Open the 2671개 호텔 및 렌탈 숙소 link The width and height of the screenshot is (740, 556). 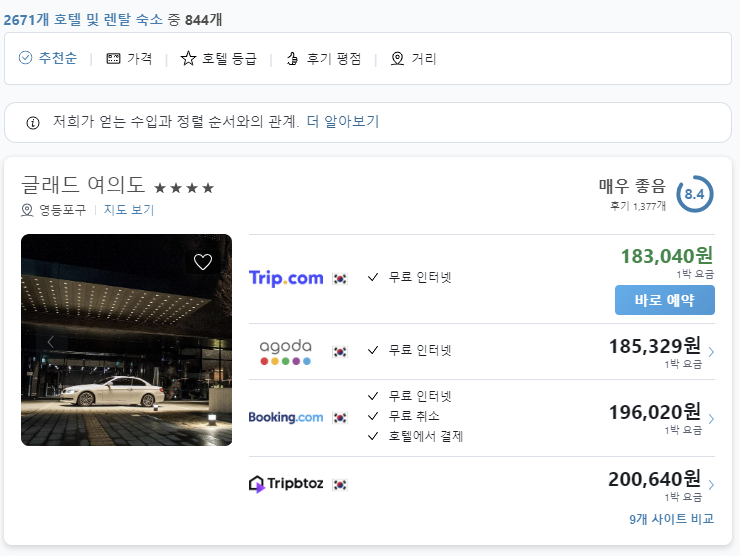click(x=83, y=20)
